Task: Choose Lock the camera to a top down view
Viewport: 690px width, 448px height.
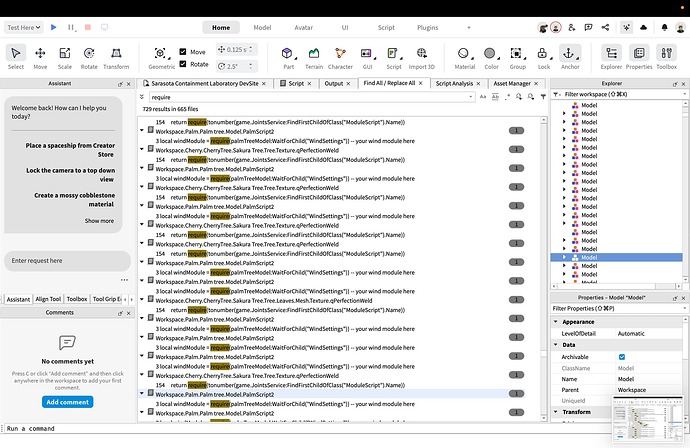Action: click(70, 175)
